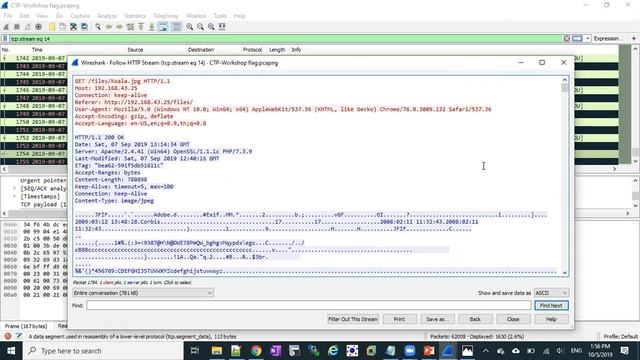Open the Capture menu
The width and height of the screenshot is (640, 360).
(x=80, y=16)
